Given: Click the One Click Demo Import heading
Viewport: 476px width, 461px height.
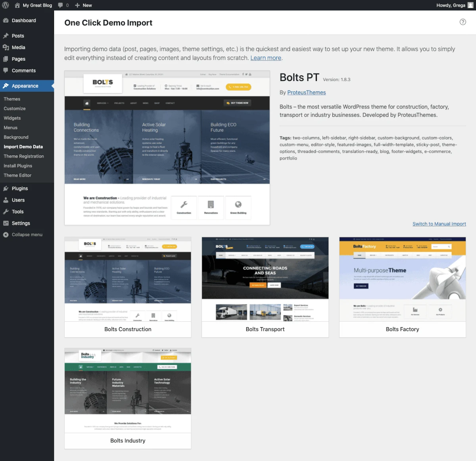Looking at the screenshot, I should 108,23.
